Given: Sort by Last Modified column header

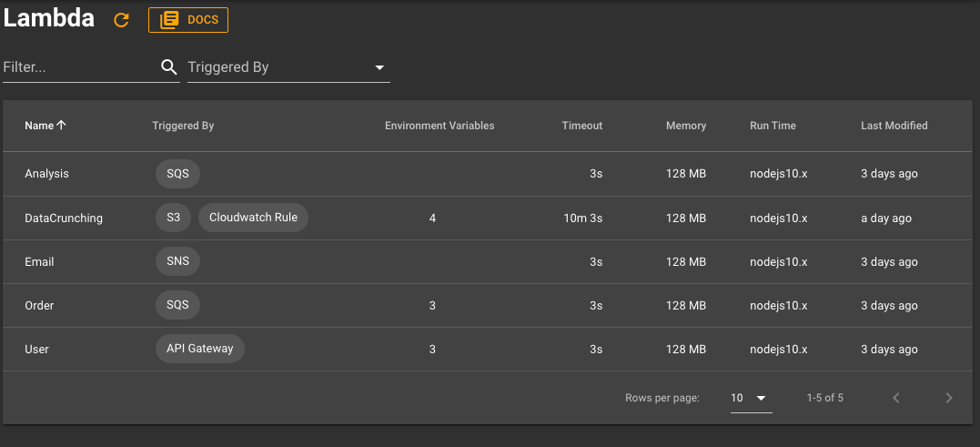Looking at the screenshot, I should click(x=894, y=126).
